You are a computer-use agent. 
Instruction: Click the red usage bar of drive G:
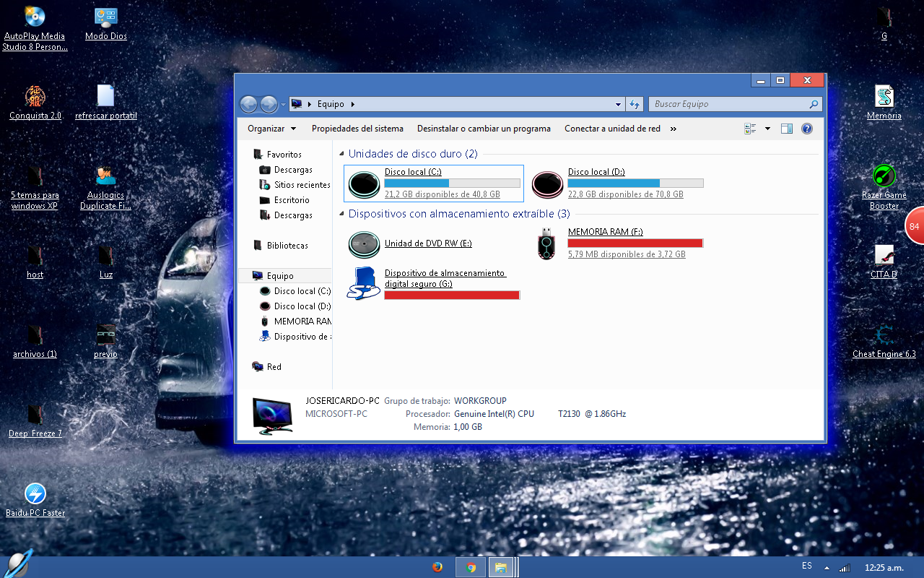(452, 295)
